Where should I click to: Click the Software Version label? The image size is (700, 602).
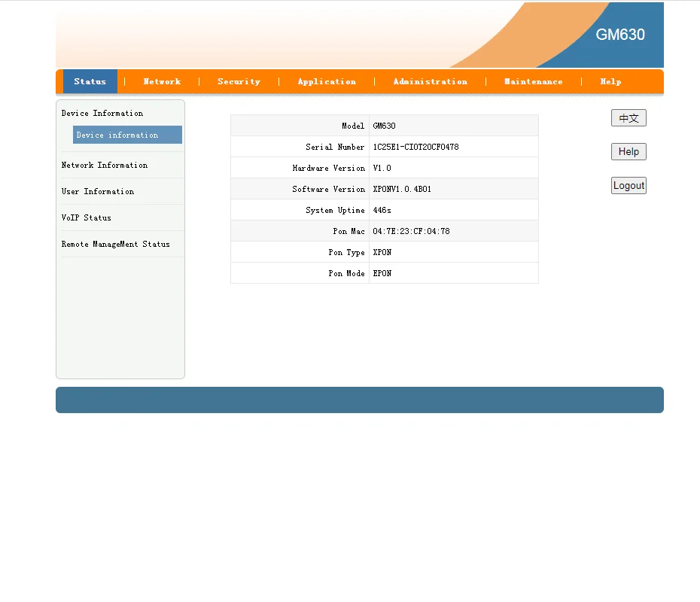click(329, 189)
